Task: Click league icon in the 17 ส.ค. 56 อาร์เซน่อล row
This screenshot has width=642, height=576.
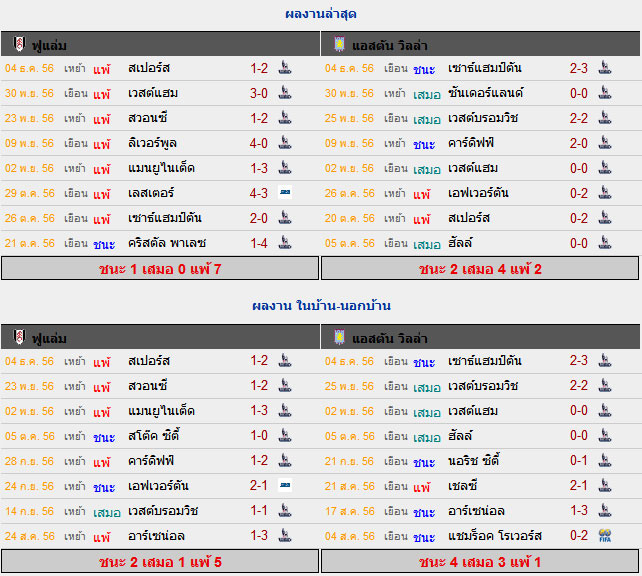Action: (605, 510)
